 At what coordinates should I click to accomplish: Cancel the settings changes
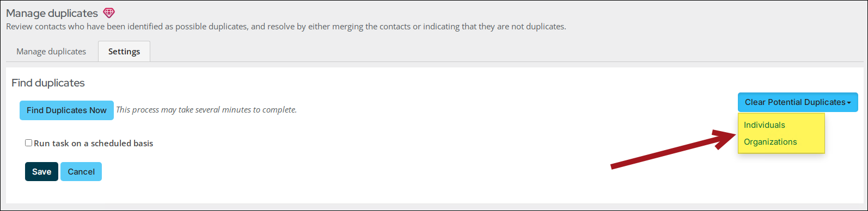coord(81,172)
